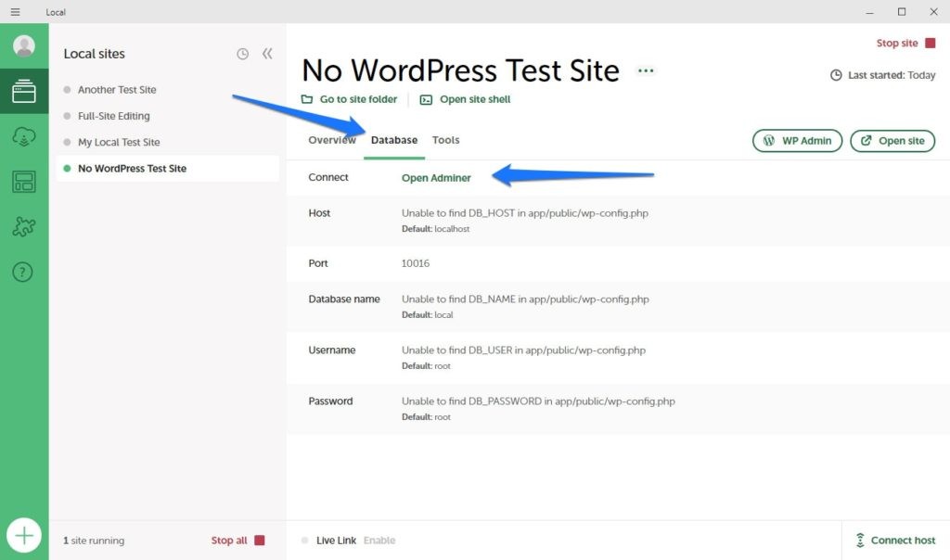Select My Local Test Site in list
The width and height of the screenshot is (950, 560).
click(x=119, y=142)
